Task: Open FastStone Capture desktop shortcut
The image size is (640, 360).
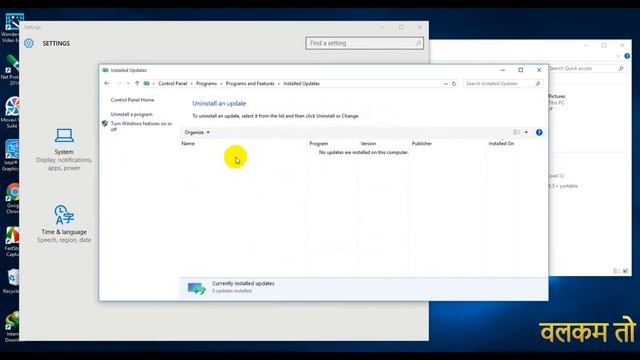Action: coord(12,242)
